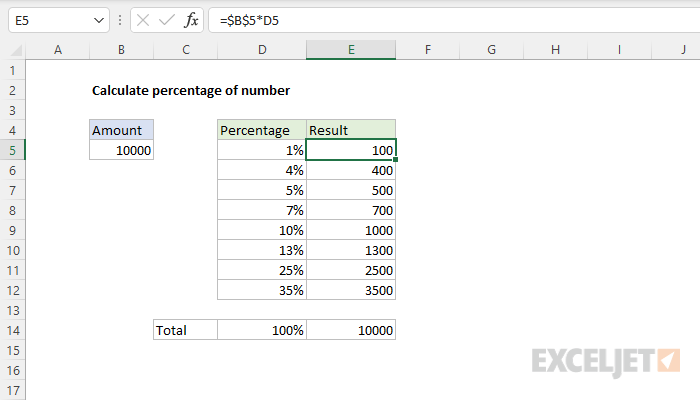Image resolution: width=700 pixels, height=400 pixels.
Task: Click the Total label cell
Action: click(185, 330)
